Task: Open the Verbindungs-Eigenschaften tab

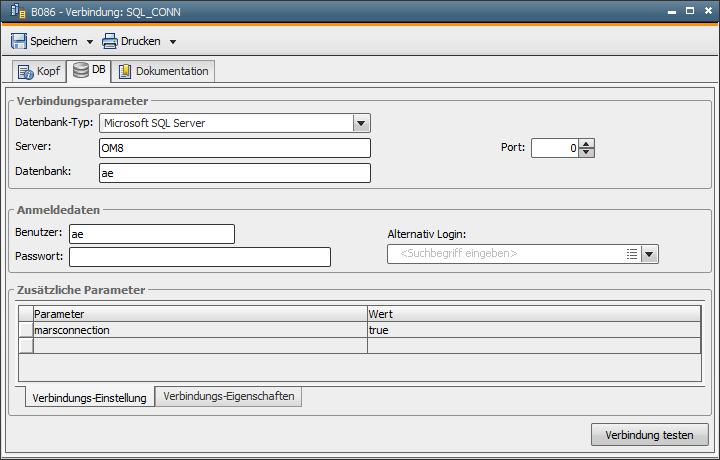Action: [x=229, y=396]
